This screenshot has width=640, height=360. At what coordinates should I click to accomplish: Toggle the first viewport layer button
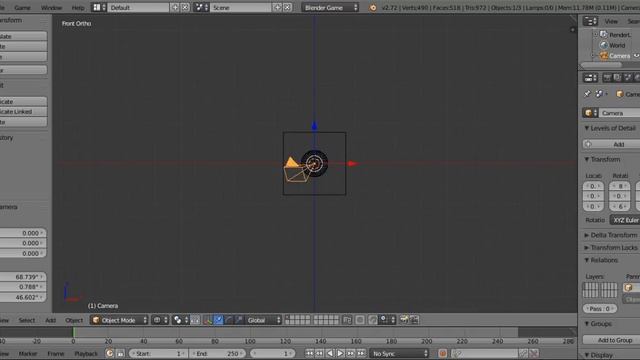287,318
